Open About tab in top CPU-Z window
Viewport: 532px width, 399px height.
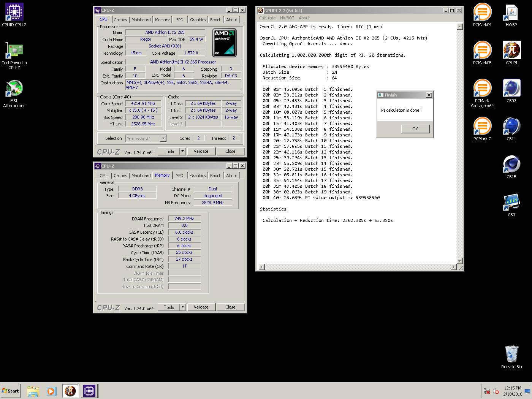232,20
